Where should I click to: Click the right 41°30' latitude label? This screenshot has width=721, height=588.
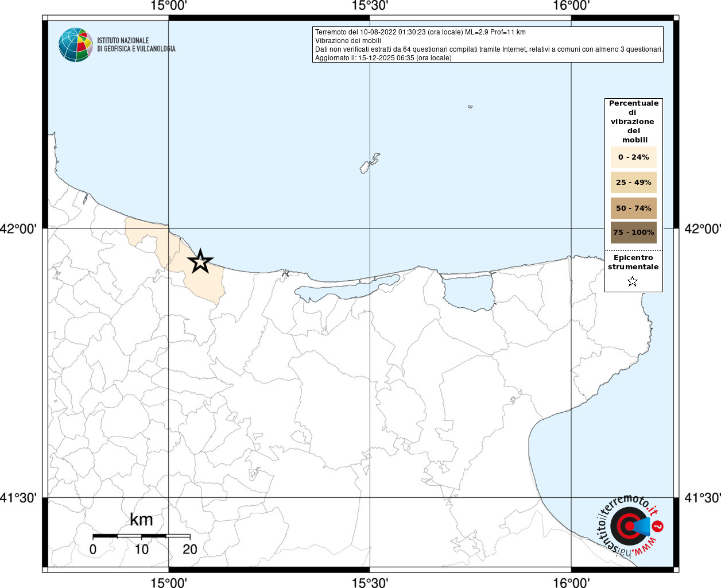703,497
